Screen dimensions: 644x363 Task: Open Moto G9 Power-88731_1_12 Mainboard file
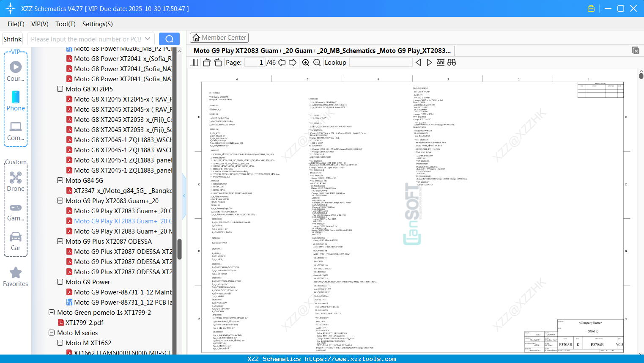pos(123,292)
